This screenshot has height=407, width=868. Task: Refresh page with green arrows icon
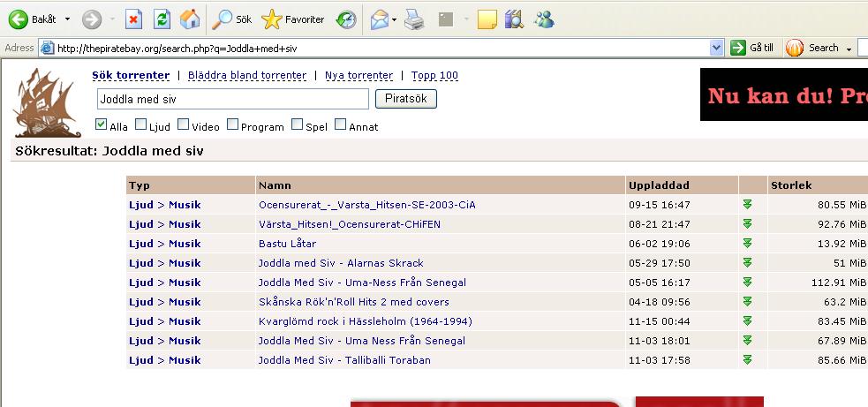pyautogui.click(x=162, y=19)
